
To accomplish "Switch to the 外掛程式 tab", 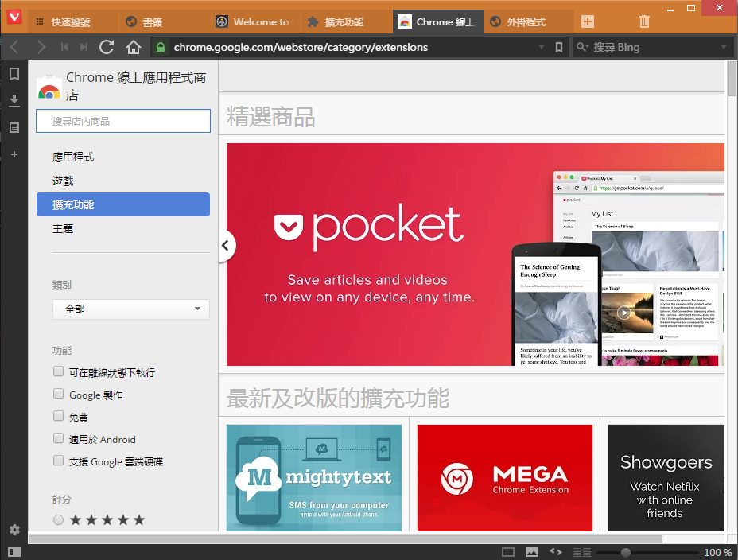I will coord(529,21).
